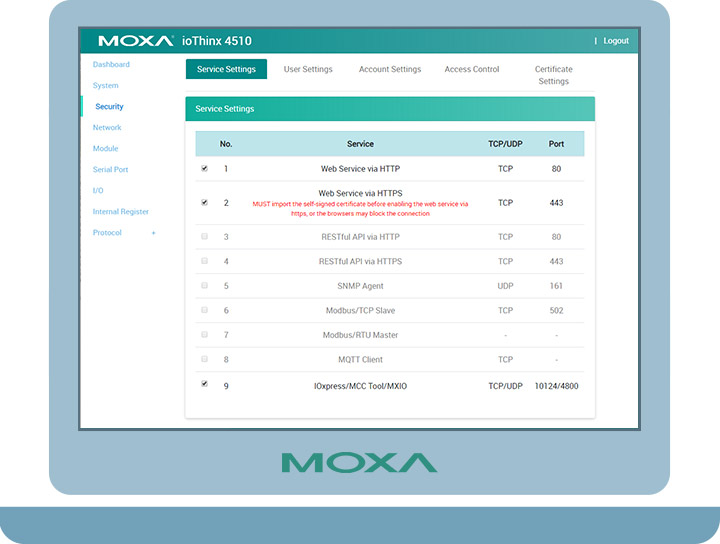The width and height of the screenshot is (720, 544).
Task: Open the Module sidebar section
Action: [106, 148]
